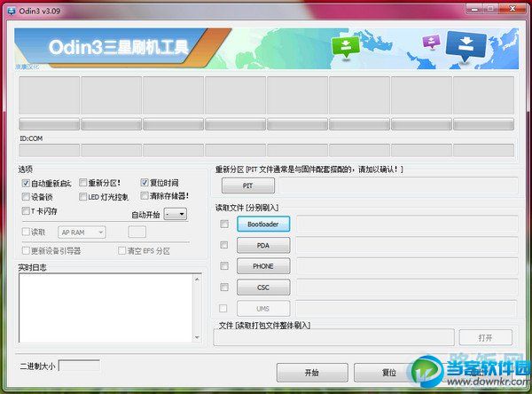This screenshot has width=532, height=394.
Task: Click the log scrollbar down arrow
Action: click(x=197, y=337)
